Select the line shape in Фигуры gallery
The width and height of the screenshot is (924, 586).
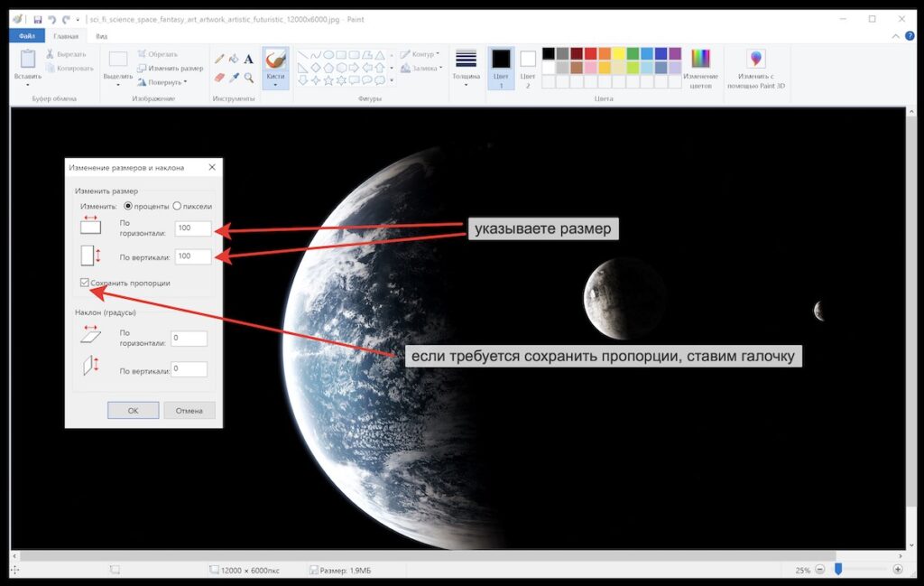[303, 55]
